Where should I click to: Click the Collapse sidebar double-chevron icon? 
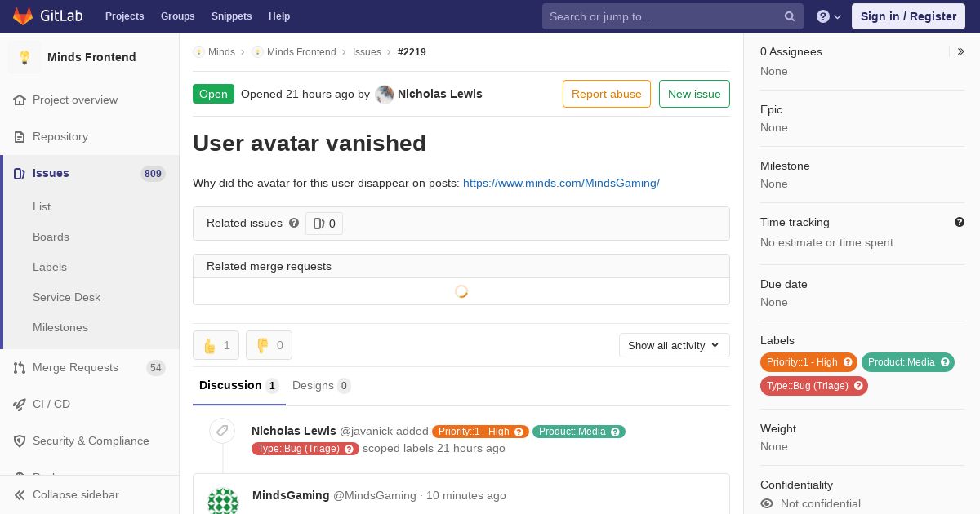(x=20, y=494)
